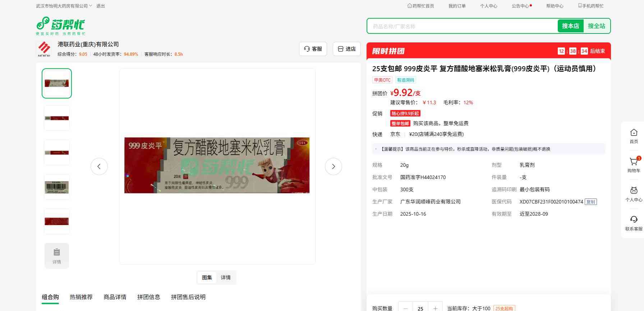644x311 pixels.
Task: Open the 拼团信息 tab
Action: [x=148, y=297]
